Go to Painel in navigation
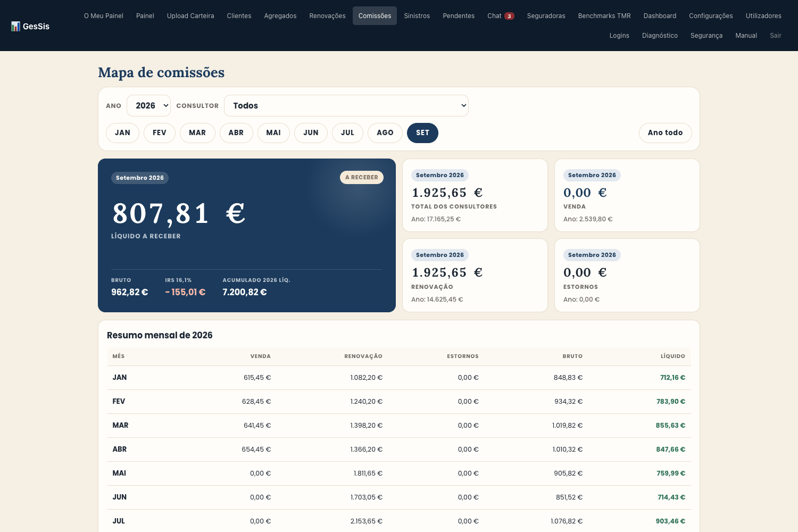798x532 pixels. [145, 16]
